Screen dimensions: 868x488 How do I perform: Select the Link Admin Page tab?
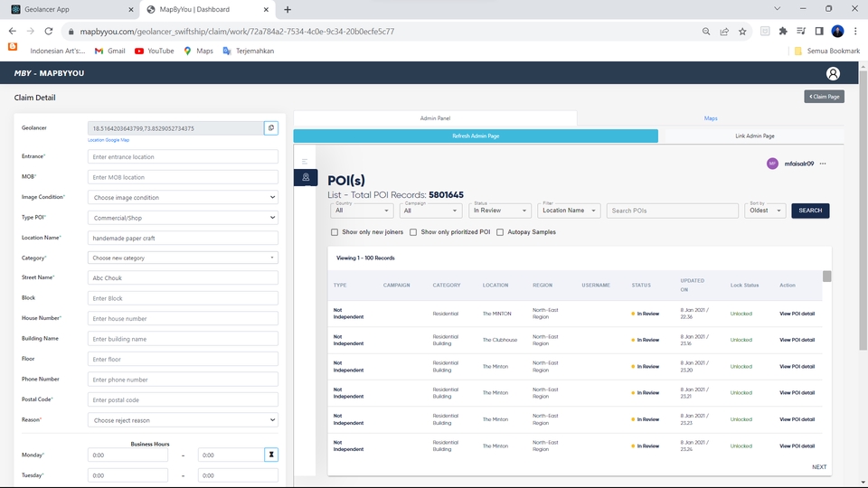click(754, 136)
